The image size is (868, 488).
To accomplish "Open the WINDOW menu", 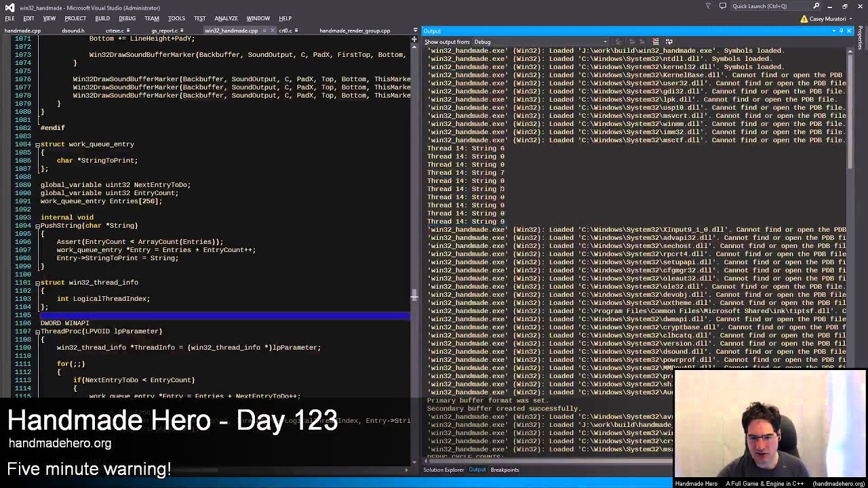I will click(258, 18).
